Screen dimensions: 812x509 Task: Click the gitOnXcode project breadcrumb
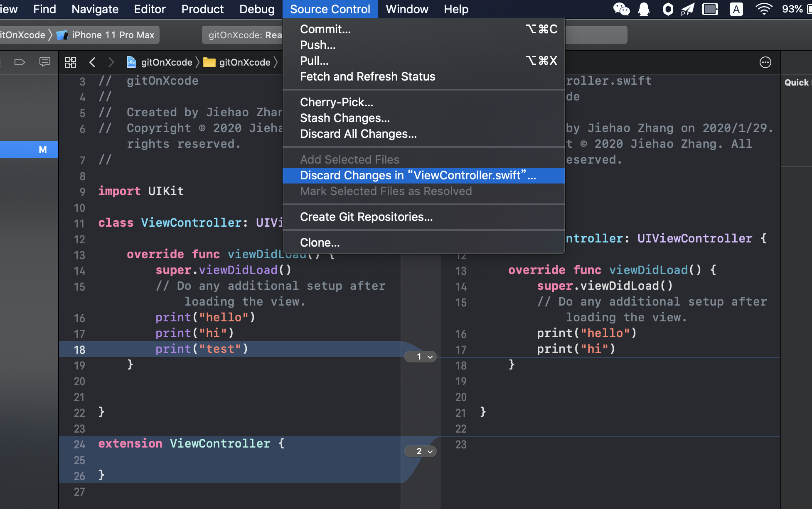click(166, 62)
